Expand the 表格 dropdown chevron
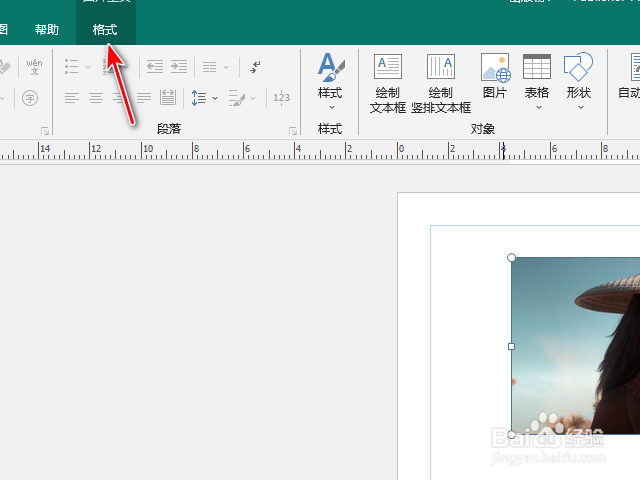The width and height of the screenshot is (640, 480). (x=539, y=107)
